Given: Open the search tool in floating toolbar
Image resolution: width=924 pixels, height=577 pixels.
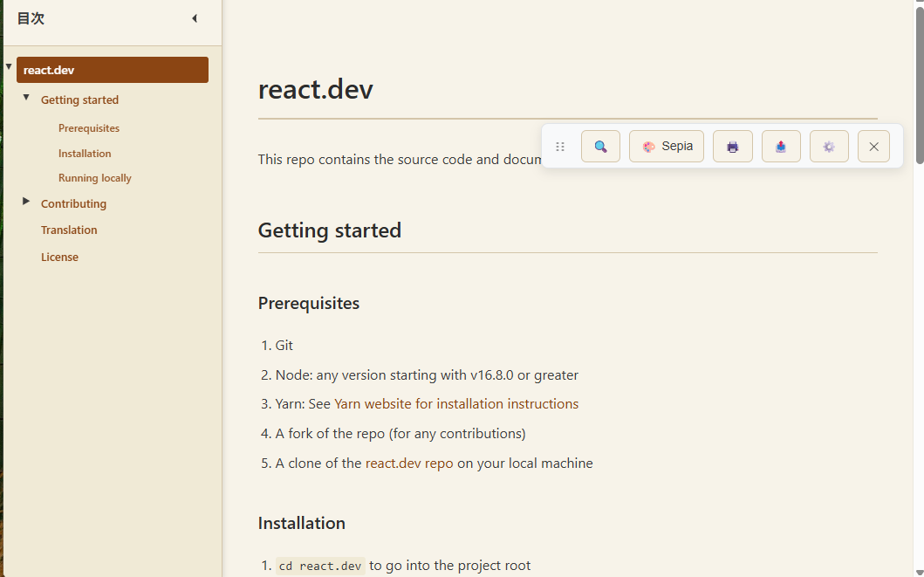Looking at the screenshot, I should 600,146.
